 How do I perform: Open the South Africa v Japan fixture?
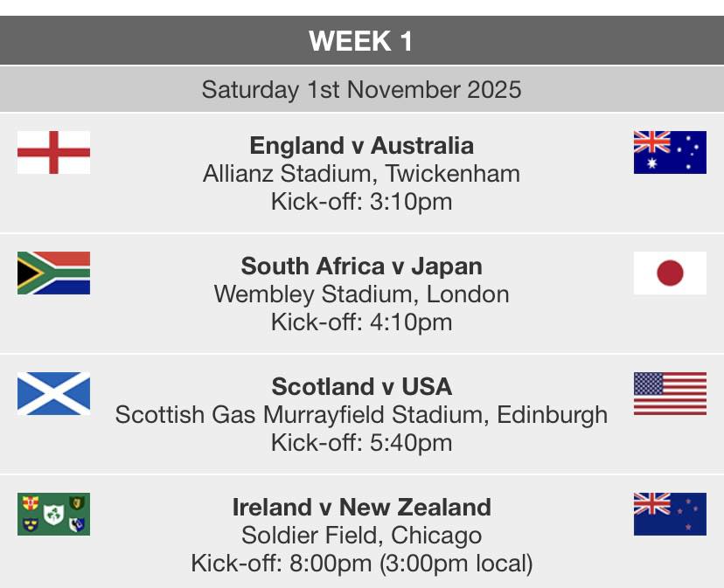click(361, 266)
